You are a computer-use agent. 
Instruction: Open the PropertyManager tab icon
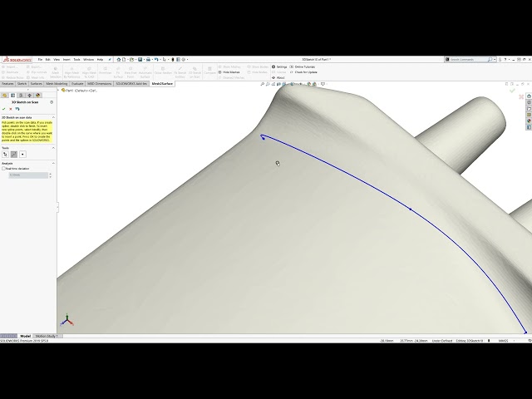pyautogui.click(x=13, y=96)
